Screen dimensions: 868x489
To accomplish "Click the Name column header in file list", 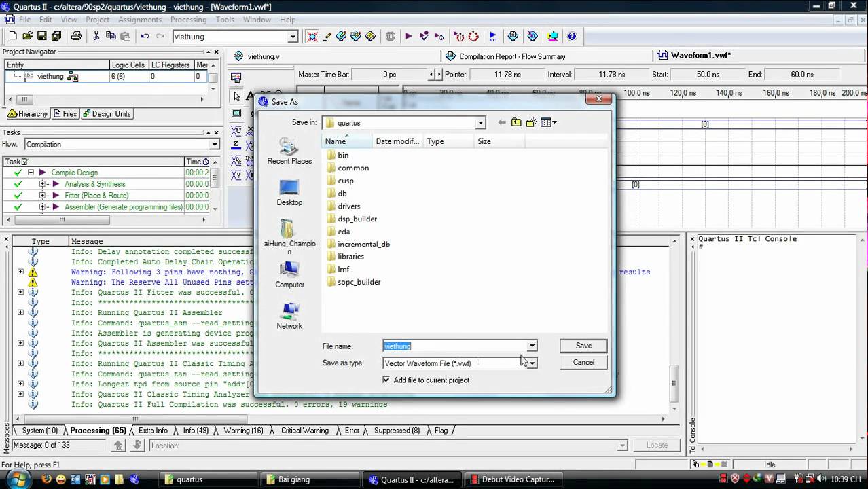I will 346,141.
